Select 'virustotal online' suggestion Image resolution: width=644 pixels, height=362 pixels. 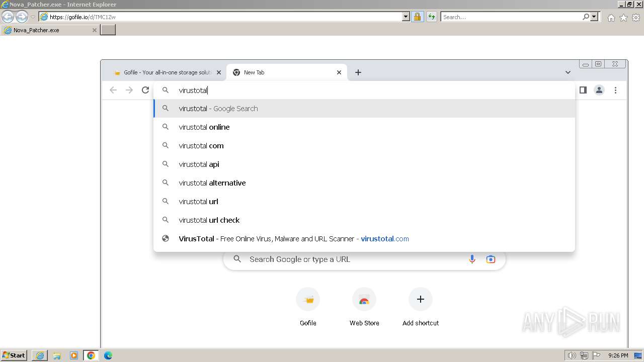click(364, 127)
